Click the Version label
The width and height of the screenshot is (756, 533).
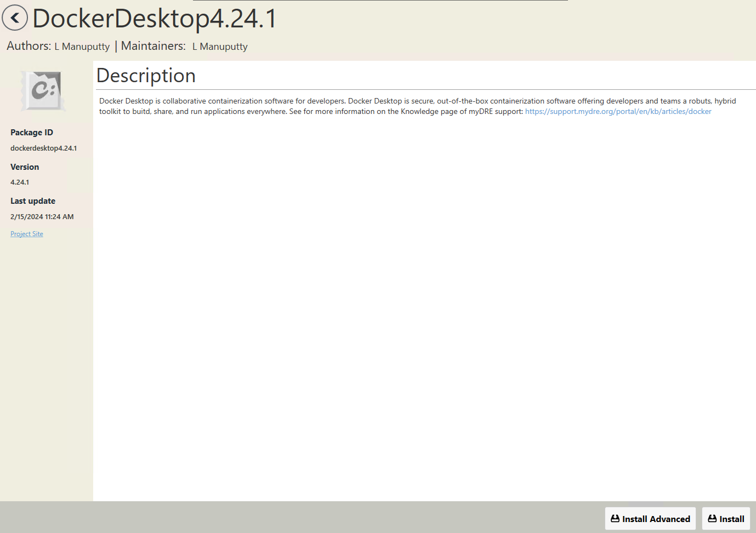(x=25, y=167)
